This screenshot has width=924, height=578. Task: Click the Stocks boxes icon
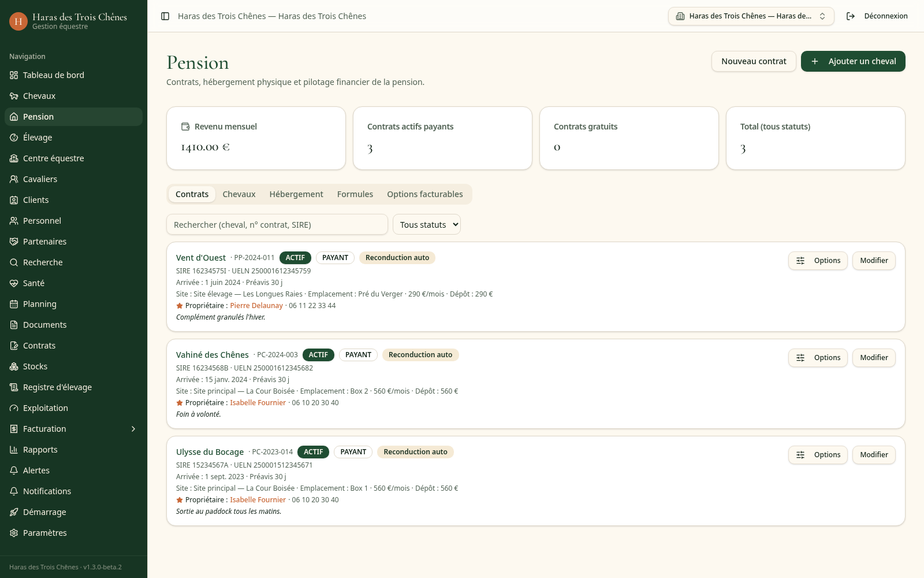click(14, 366)
